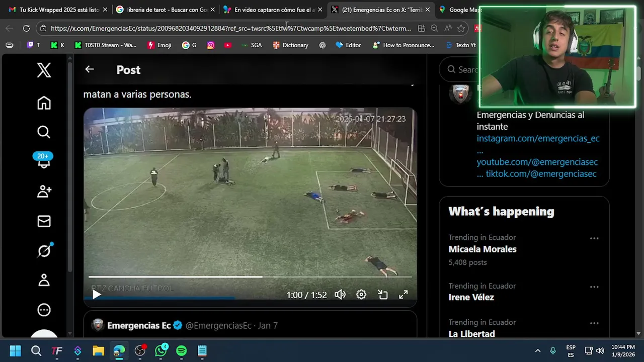Open zoom magnifier in address bar

pyautogui.click(x=434, y=28)
